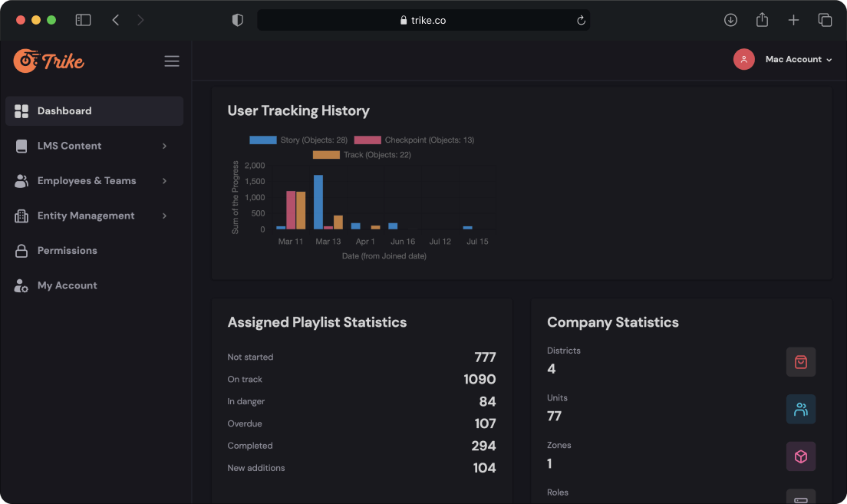Viewport: 847px width, 504px height.
Task: Open the Dashboard grid icon
Action: tap(21, 111)
